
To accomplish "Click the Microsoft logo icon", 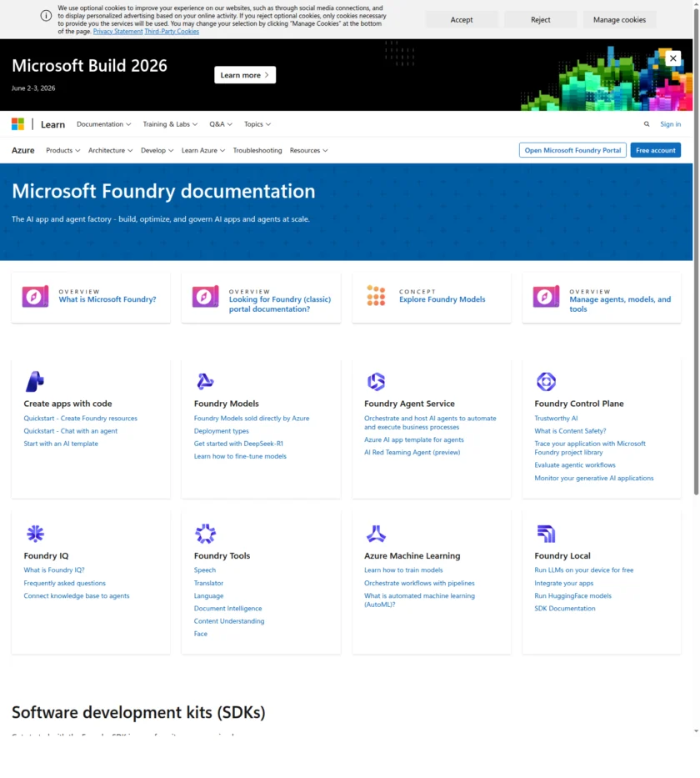I will [x=17, y=123].
